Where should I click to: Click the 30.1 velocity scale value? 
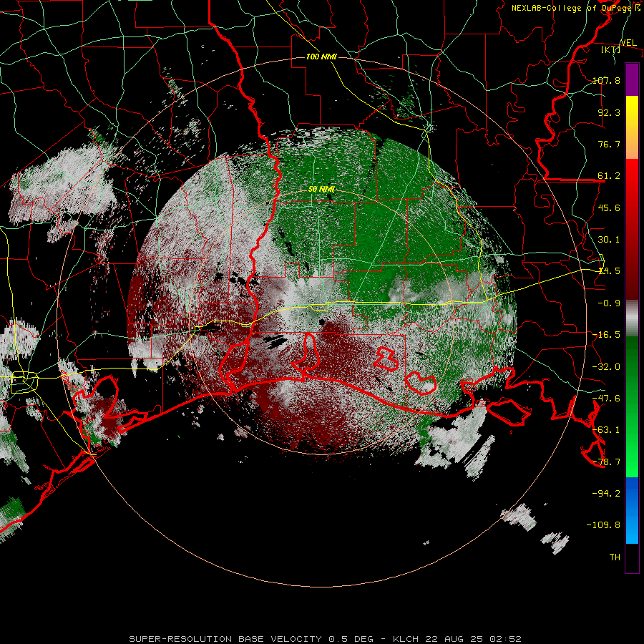click(609, 240)
